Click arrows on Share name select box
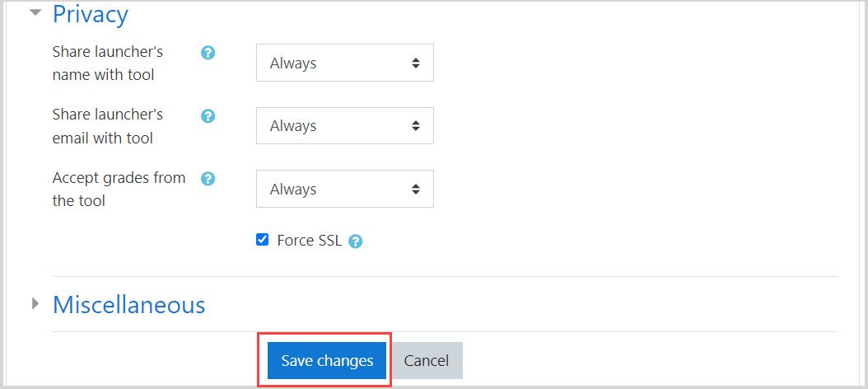Screen dimensions: 868x389 coord(416,63)
